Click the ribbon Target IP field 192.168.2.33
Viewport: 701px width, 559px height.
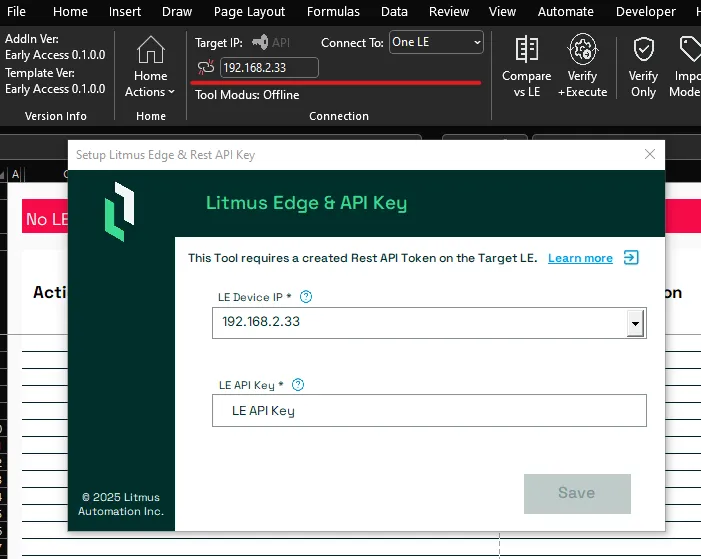(269, 68)
